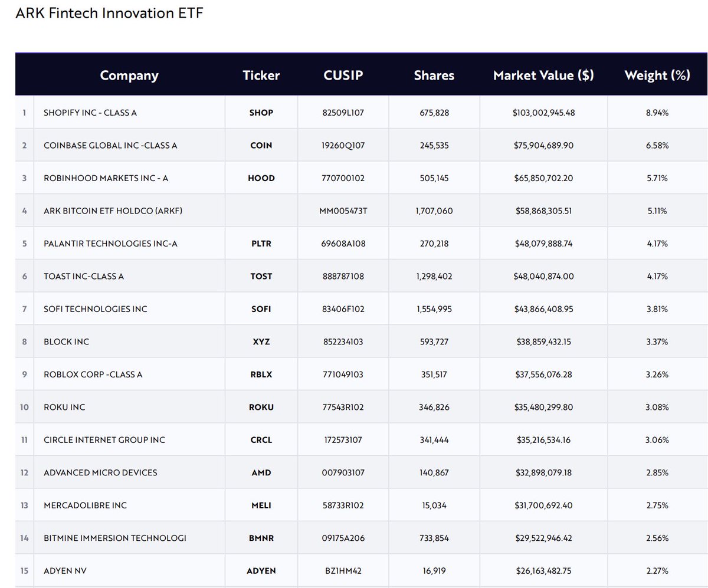Click the Shares column header
Image resolution: width=708 pixels, height=588 pixels.
click(x=434, y=75)
